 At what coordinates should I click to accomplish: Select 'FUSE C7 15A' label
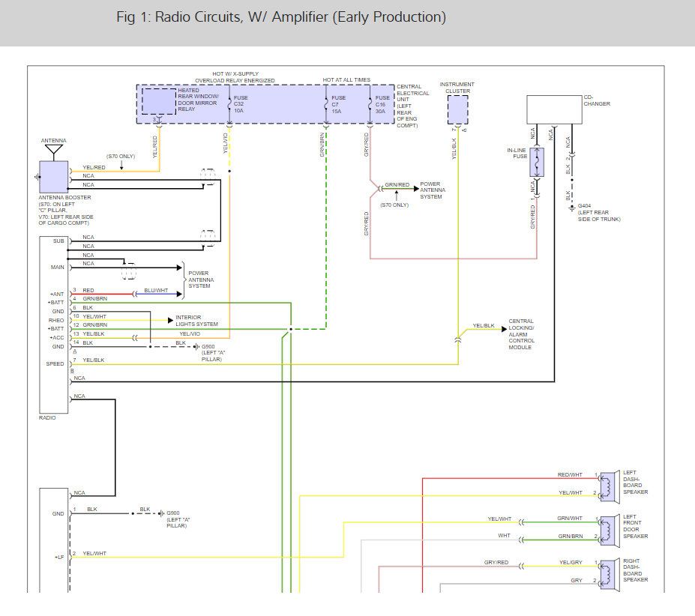338,105
